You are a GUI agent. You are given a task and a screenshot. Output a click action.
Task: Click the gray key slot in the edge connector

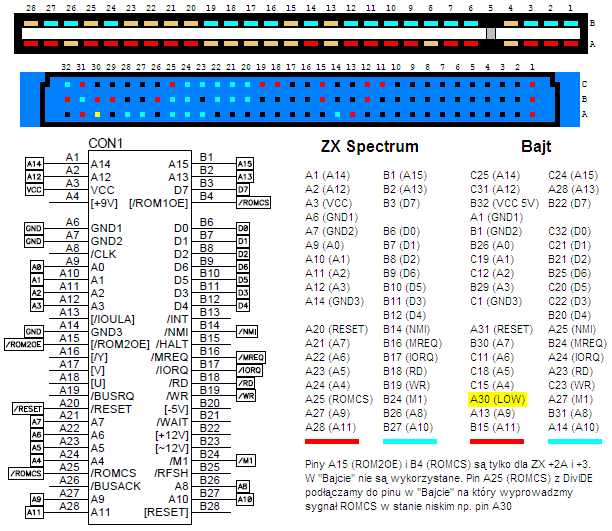pyautogui.click(x=491, y=34)
